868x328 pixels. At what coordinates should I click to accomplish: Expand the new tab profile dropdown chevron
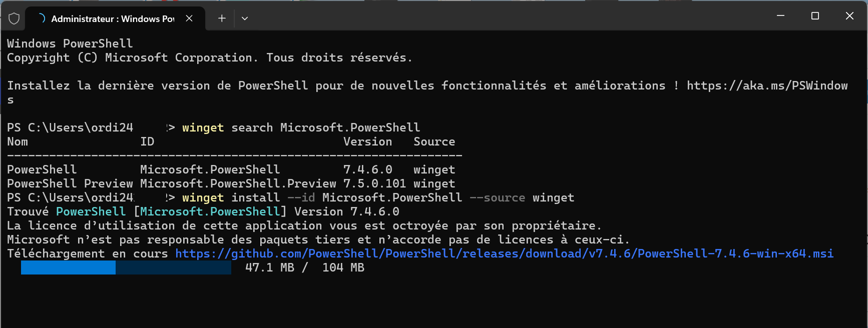pos(245,18)
